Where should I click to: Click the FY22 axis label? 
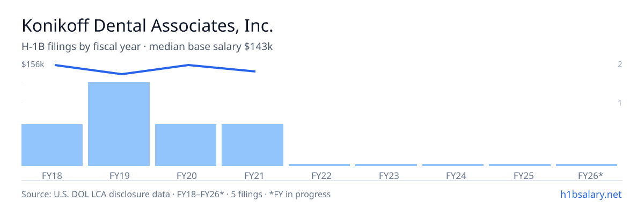[321, 176]
